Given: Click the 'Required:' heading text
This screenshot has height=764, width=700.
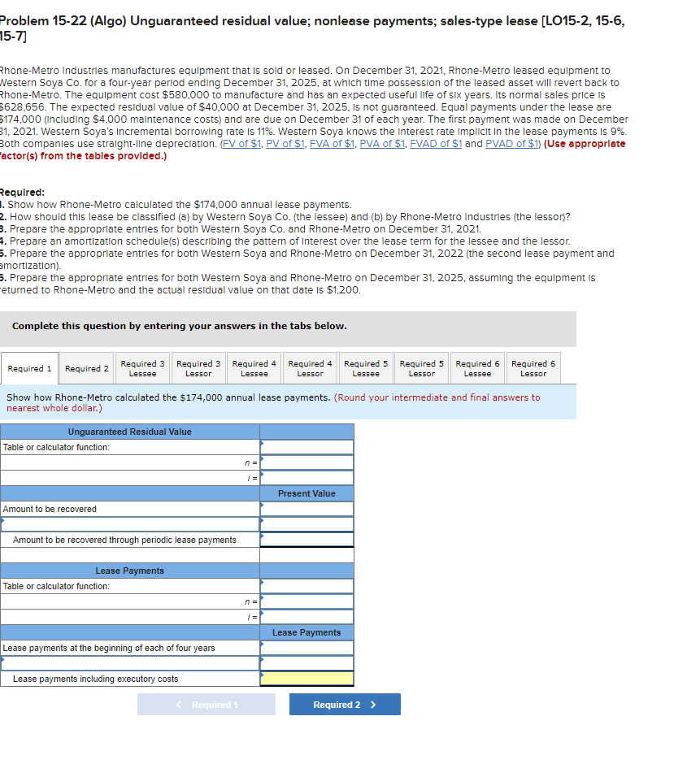Looking at the screenshot, I should (x=23, y=193).
